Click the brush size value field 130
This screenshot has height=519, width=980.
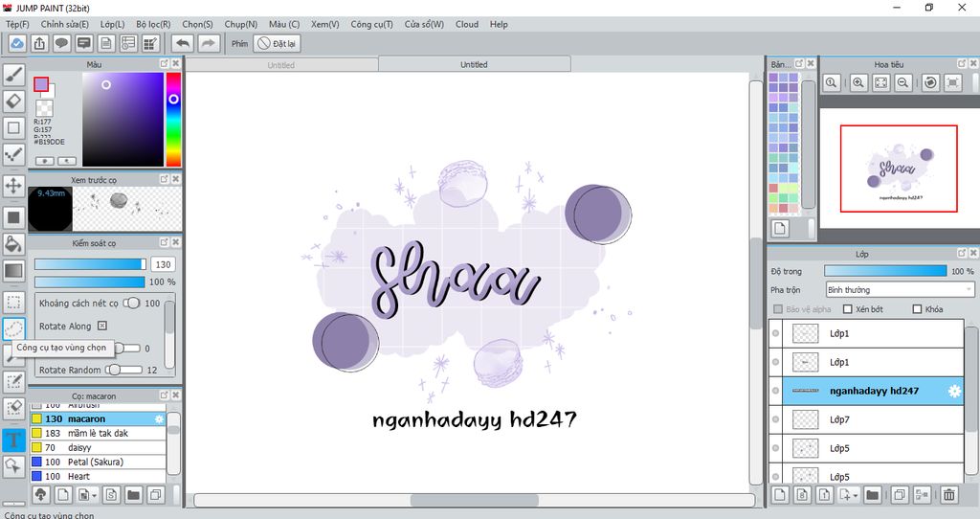pos(163,264)
